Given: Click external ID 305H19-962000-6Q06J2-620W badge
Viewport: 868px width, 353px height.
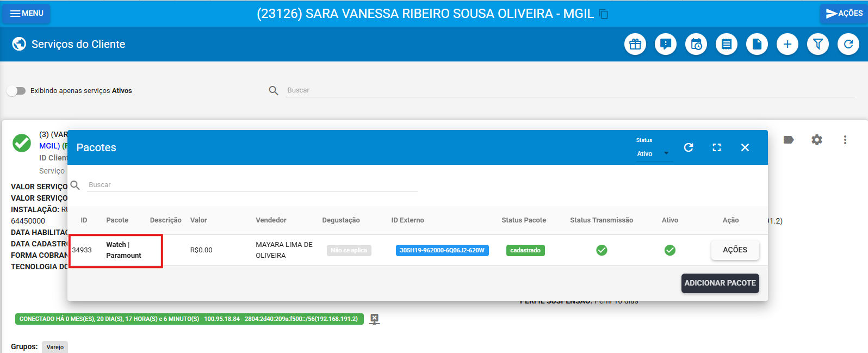Looking at the screenshot, I should coord(442,250).
